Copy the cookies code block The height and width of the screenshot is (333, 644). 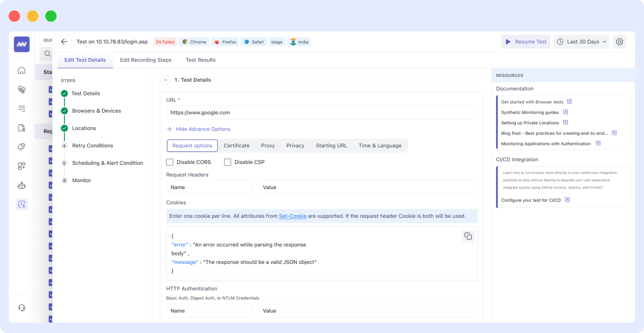tap(468, 236)
